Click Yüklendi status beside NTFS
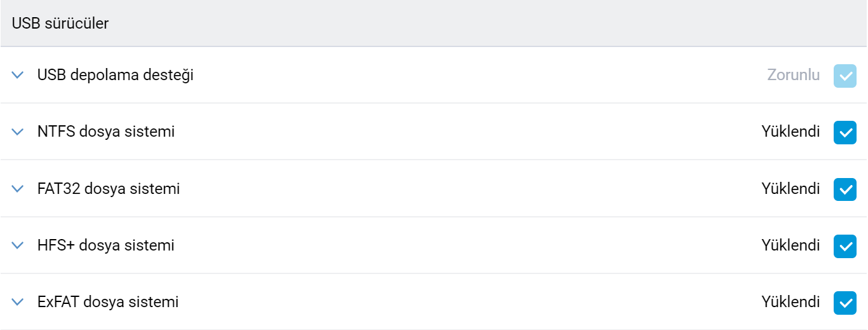The height and width of the screenshot is (330, 868). coord(790,132)
